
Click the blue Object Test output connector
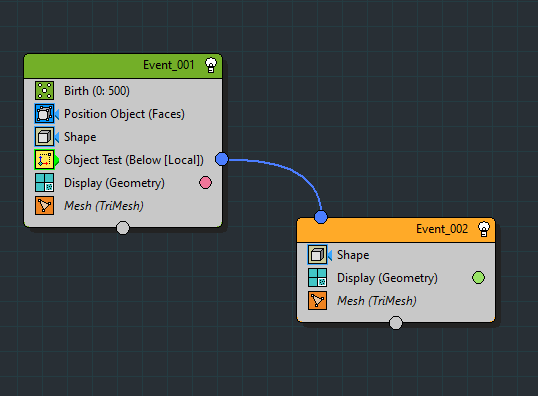222,159
